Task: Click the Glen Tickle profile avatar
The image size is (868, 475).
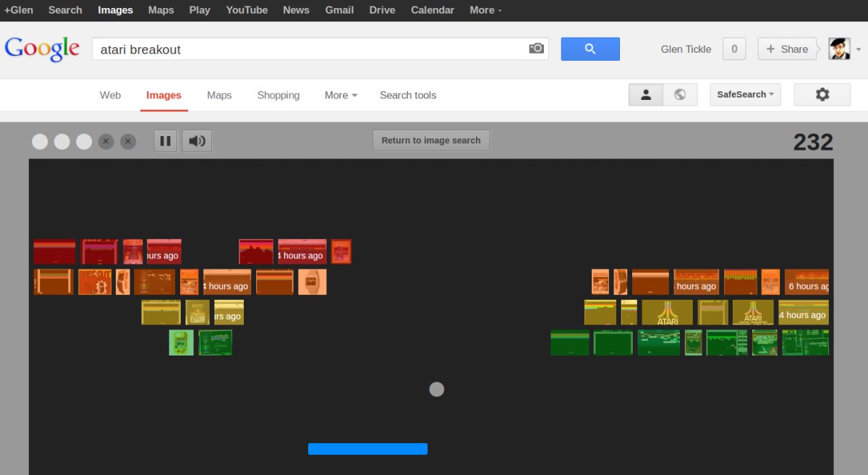Action: pos(839,49)
